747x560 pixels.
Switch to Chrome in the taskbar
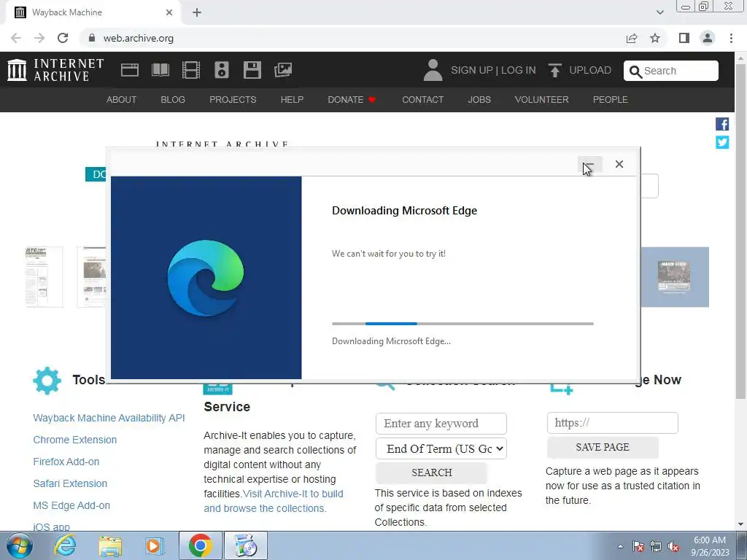click(200, 545)
